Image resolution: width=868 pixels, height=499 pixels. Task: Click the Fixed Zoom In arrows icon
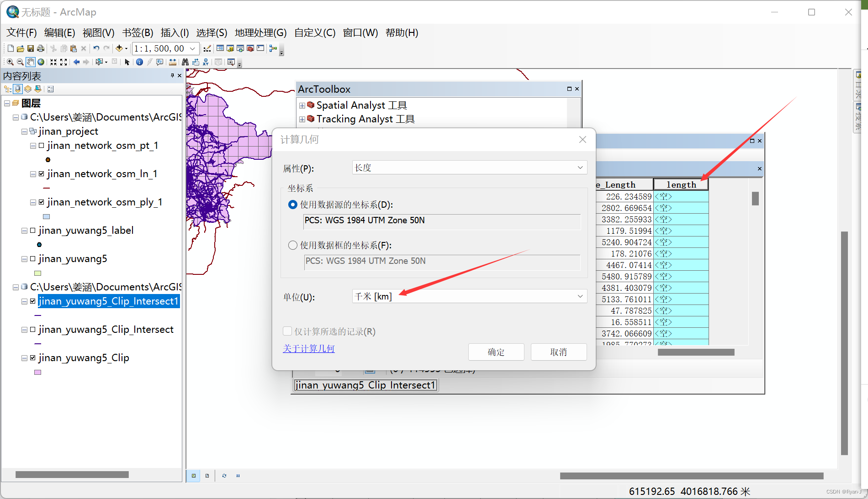(53, 62)
